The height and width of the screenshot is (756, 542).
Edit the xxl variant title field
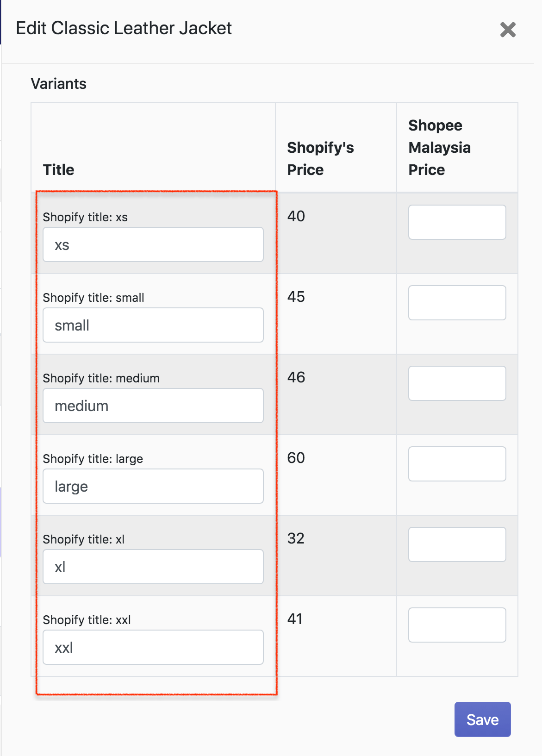coord(153,647)
